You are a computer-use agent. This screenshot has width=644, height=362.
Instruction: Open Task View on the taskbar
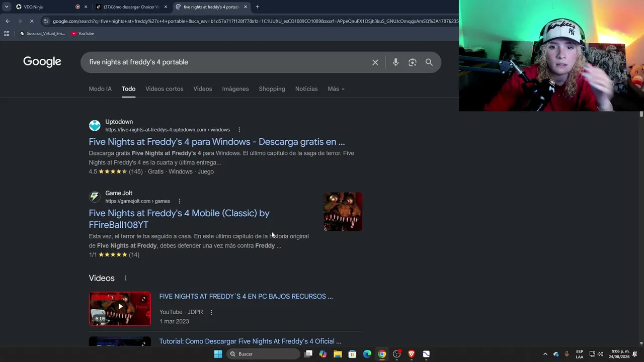click(x=308, y=354)
